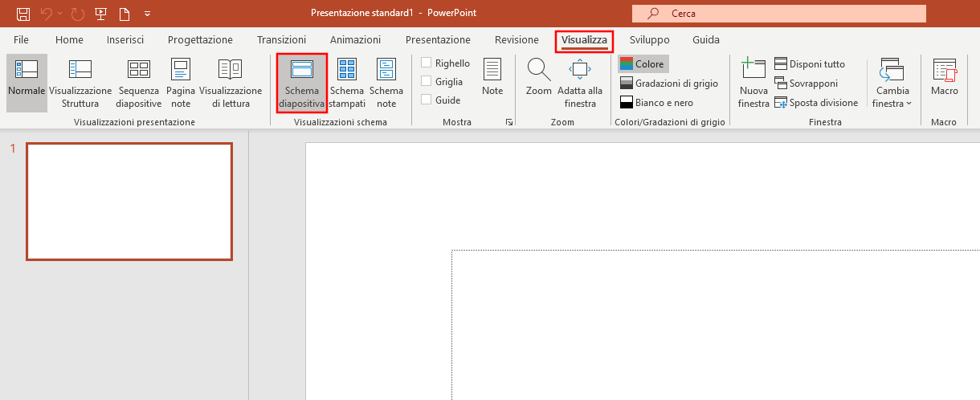Switch to Progettazione tab
This screenshot has height=400, width=980.
(200, 39)
